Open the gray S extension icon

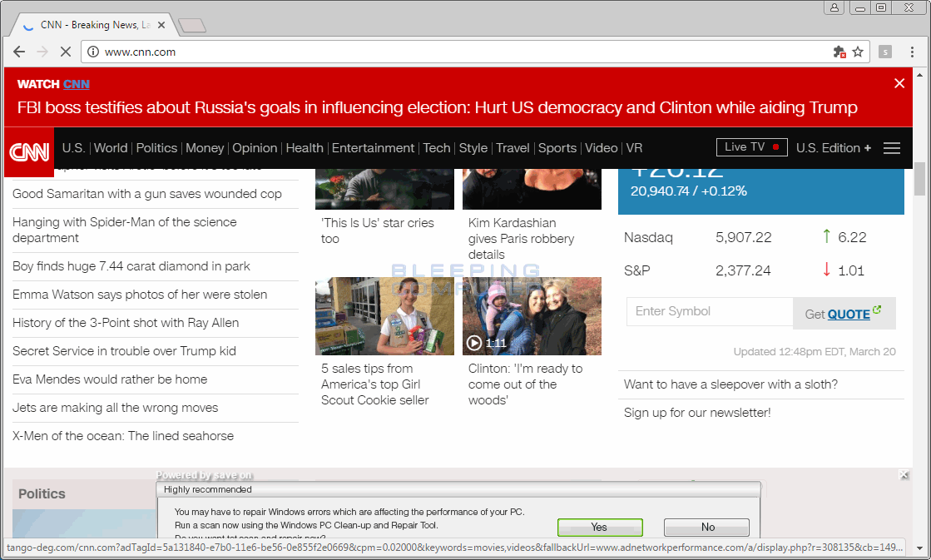tap(884, 52)
